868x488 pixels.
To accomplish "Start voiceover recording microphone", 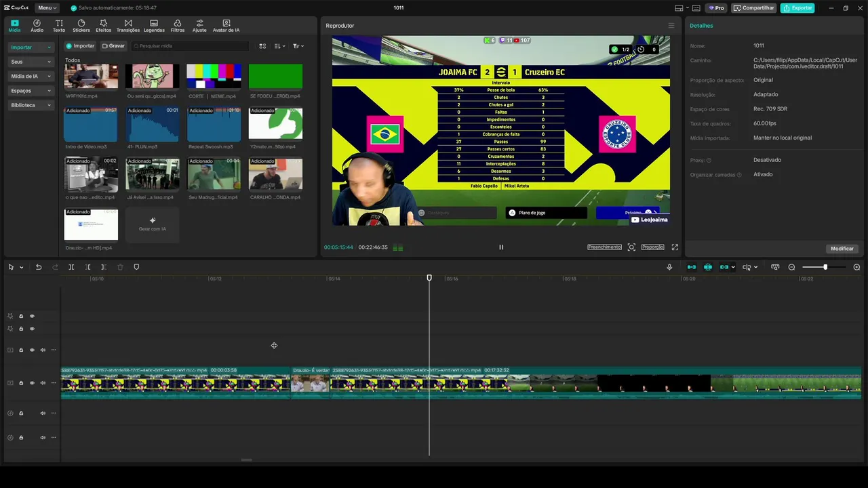I will pyautogui.click(x=669, y=267).
